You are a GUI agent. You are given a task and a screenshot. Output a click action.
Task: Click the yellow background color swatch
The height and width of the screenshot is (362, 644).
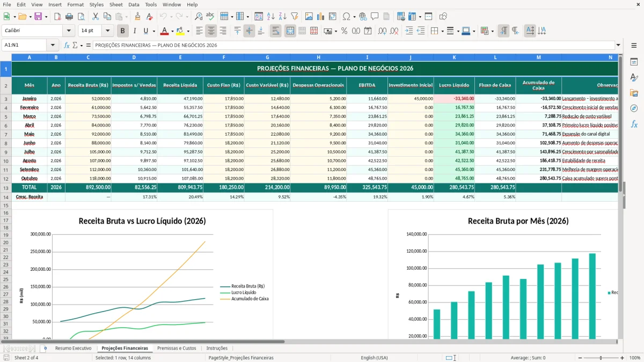click(180, 31)
